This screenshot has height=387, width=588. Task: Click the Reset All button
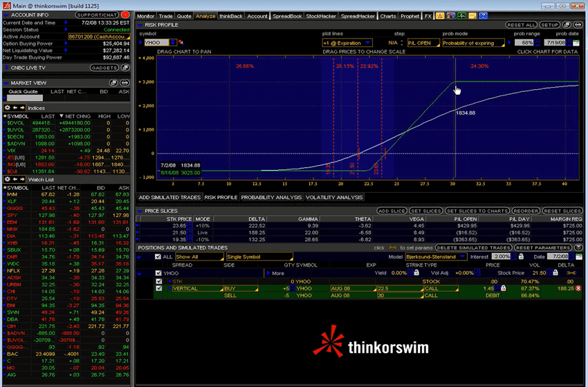point(520,25)
